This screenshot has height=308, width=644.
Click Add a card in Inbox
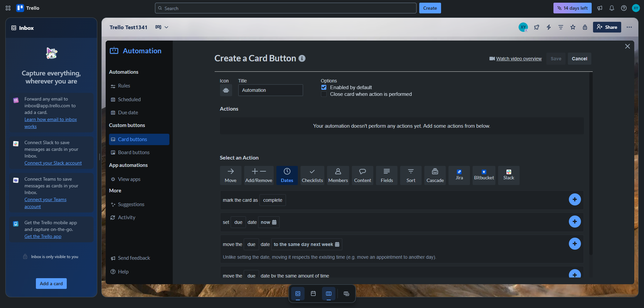tap(51, 284)
